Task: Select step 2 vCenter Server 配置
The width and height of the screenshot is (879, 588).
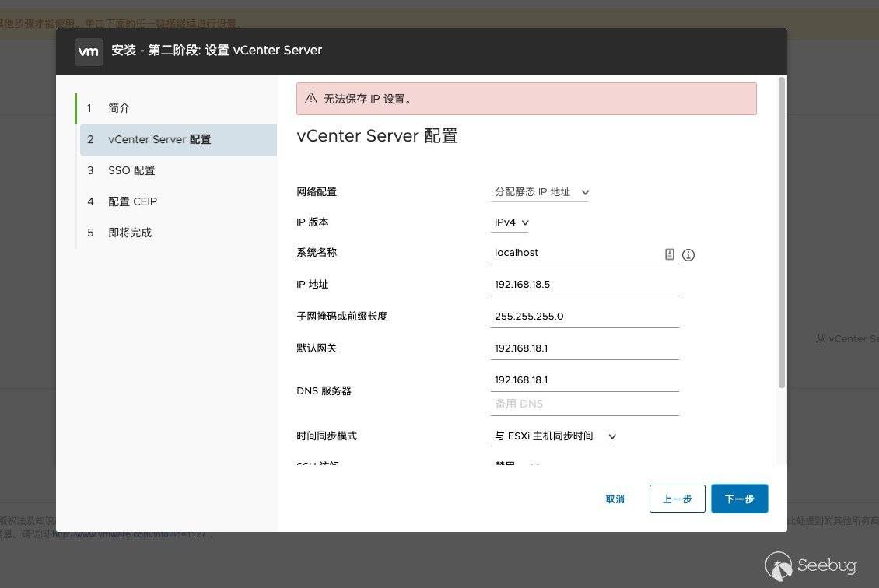Action: pos(159,140)
